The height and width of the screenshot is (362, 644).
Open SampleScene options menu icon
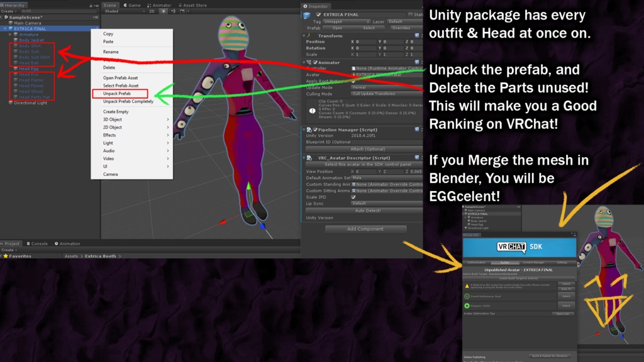coord(96,17)
